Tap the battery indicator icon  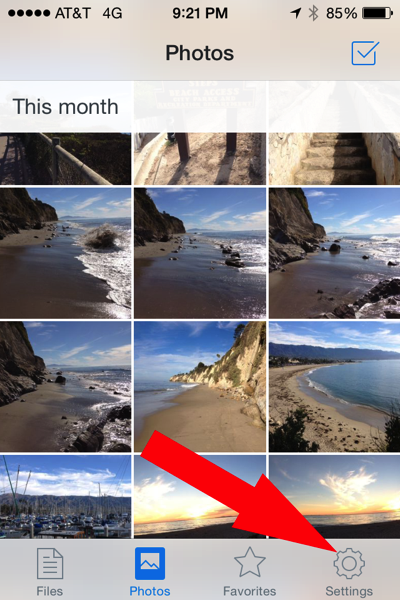coord(377,13)
